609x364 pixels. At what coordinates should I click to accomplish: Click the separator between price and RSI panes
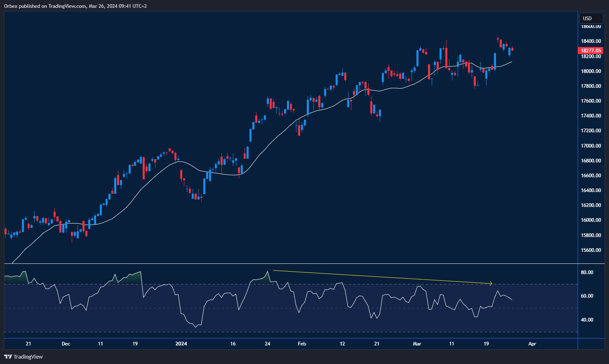[289, 263]
